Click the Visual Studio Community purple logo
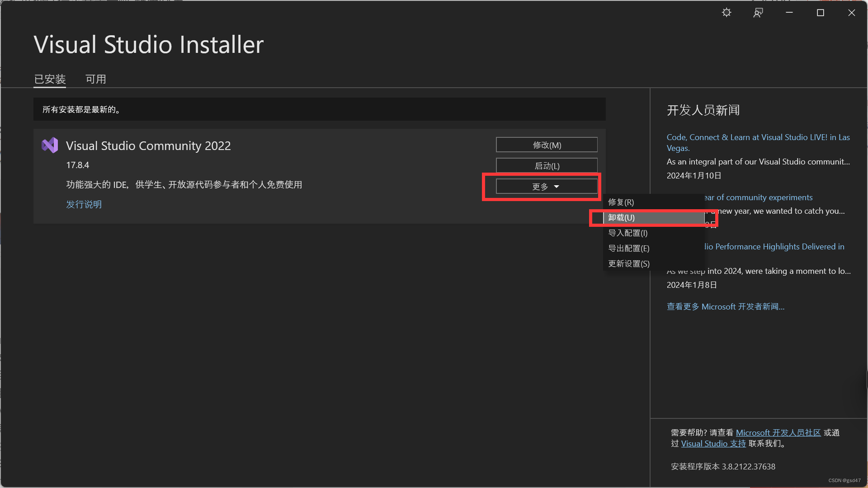Screen dimensions: 868x488 coord(50,145)
